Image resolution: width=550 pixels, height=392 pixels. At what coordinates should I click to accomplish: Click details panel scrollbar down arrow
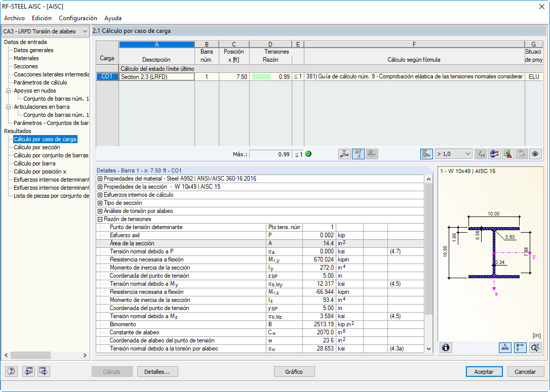click(x=428, y=349)
